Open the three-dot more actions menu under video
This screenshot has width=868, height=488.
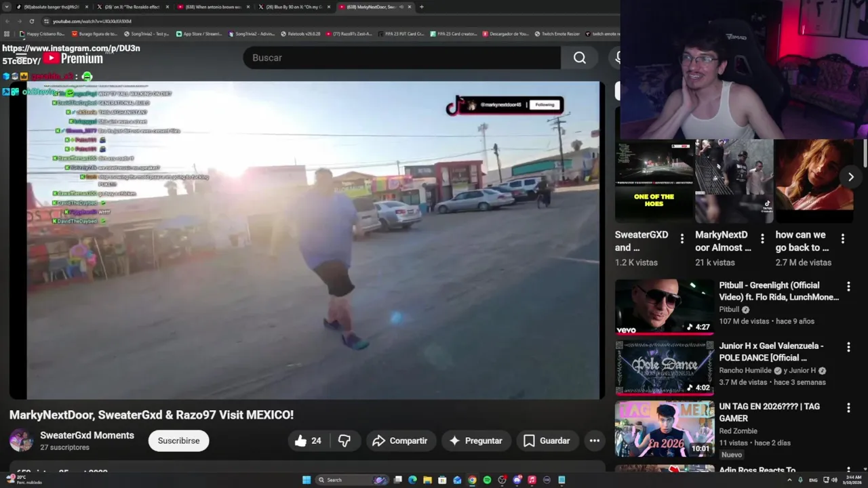point(595,441)
